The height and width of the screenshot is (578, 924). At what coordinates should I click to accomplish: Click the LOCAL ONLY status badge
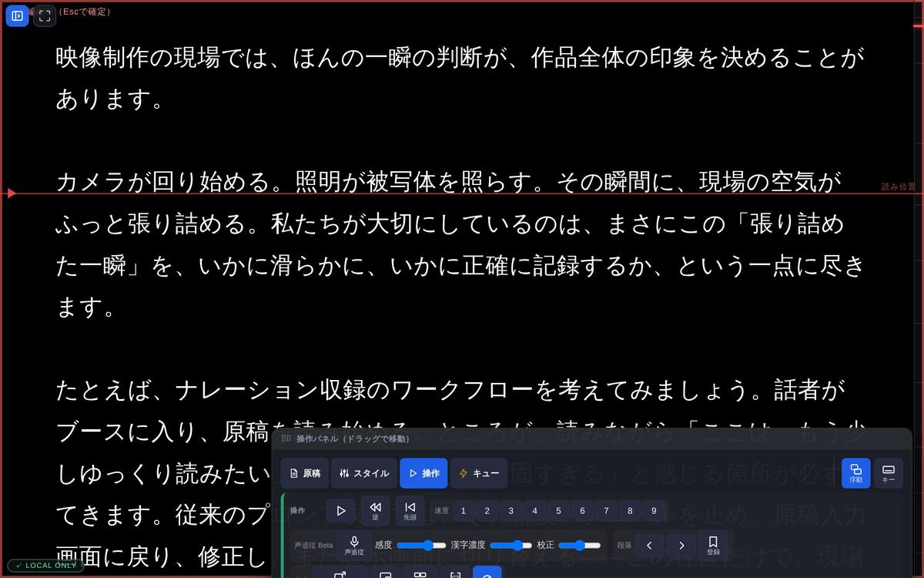point(45,565)
